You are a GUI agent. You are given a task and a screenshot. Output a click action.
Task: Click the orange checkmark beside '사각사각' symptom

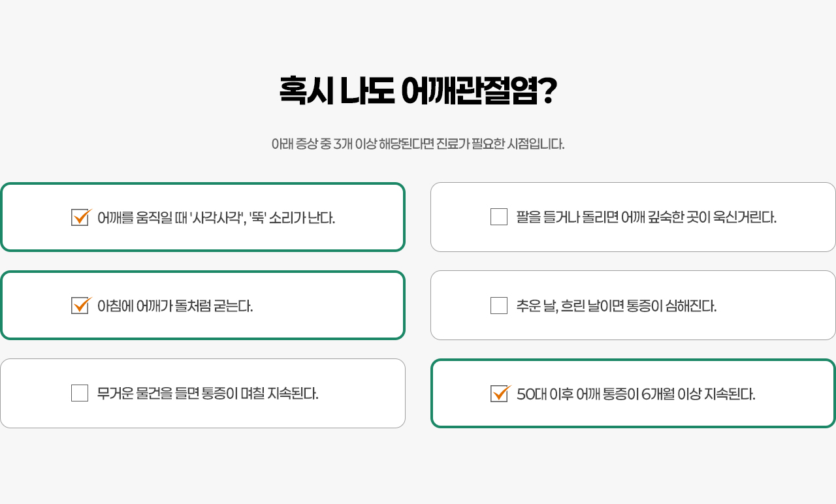click(83, 216)
